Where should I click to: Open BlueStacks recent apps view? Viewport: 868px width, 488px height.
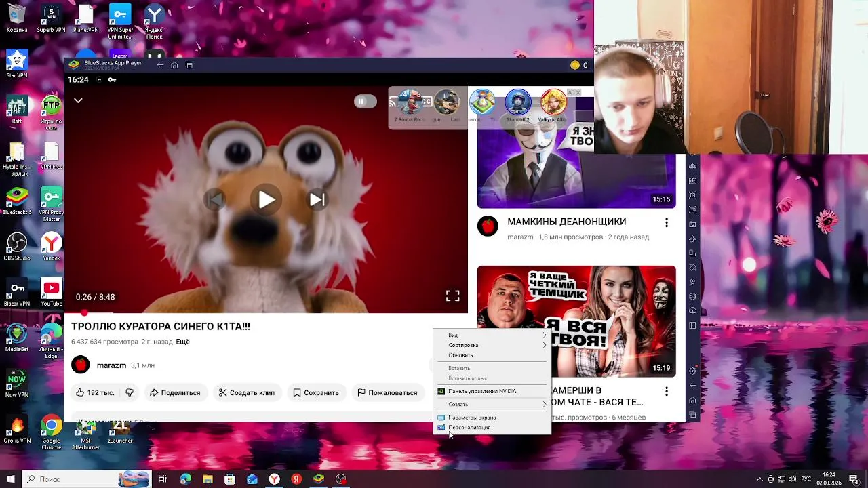tap(189, 65)
